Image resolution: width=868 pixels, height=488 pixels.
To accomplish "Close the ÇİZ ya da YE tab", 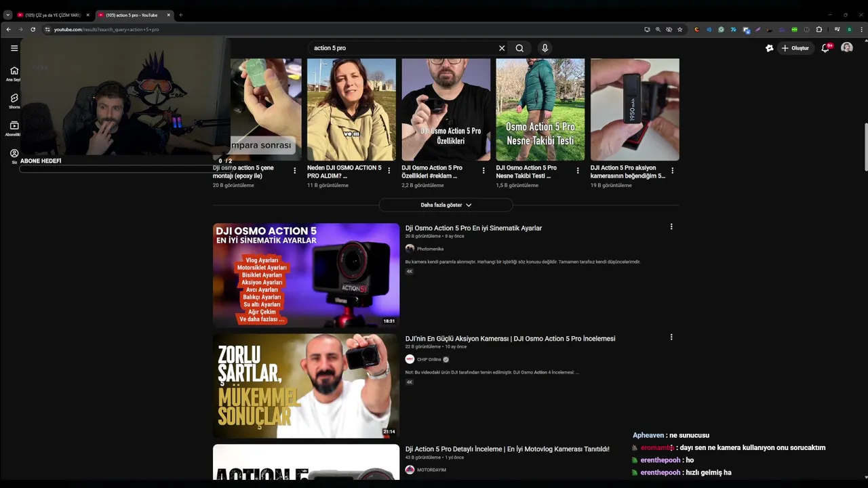I will pyautogui.click(x=87, y=15).
